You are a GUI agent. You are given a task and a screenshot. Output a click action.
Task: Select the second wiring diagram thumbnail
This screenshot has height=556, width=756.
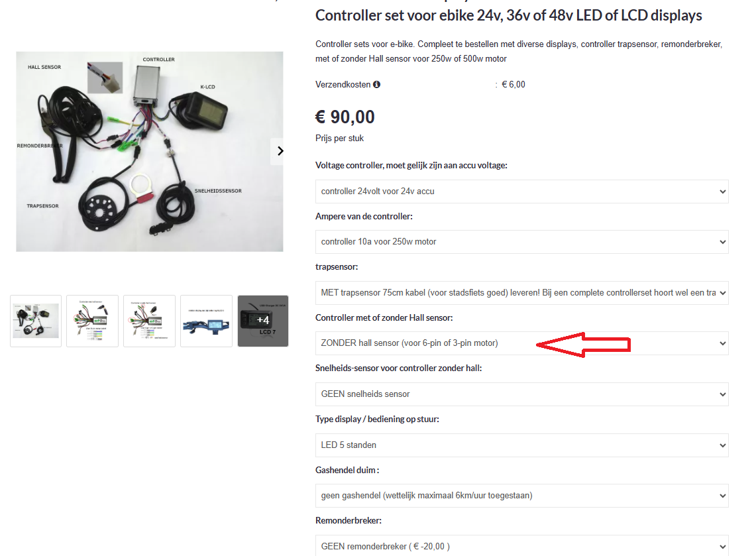pyautogui.click(x=92, y=321)
